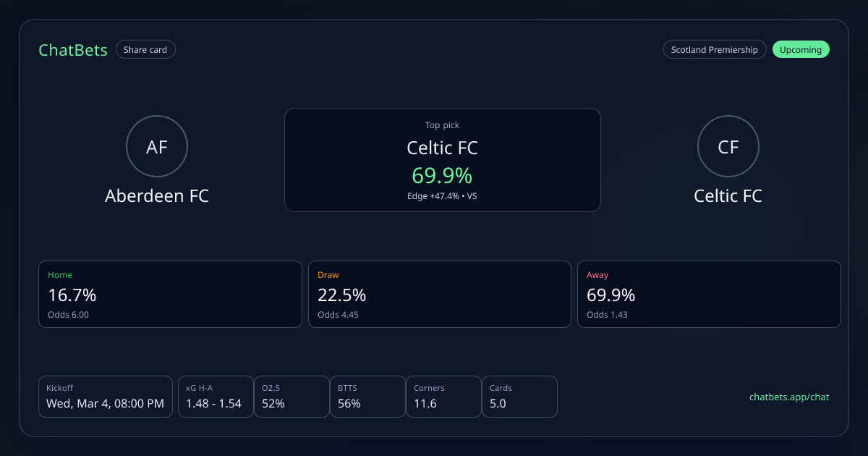Select the Draw 22.5% odds card

coord(440,294)
